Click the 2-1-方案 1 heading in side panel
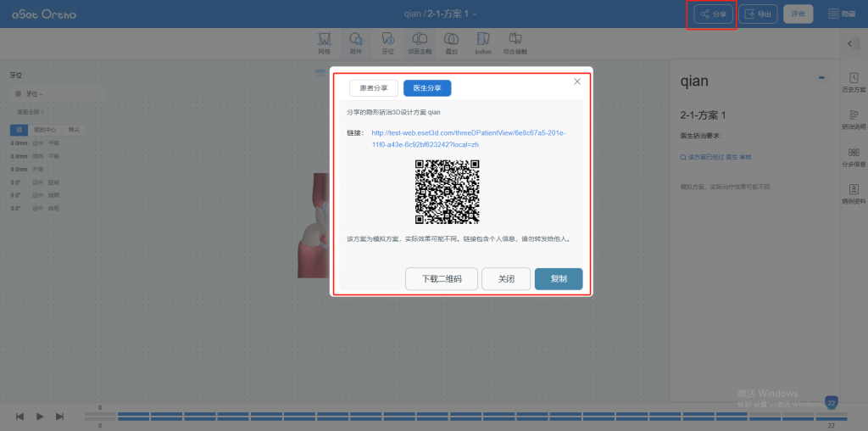 tap(703, 115)
